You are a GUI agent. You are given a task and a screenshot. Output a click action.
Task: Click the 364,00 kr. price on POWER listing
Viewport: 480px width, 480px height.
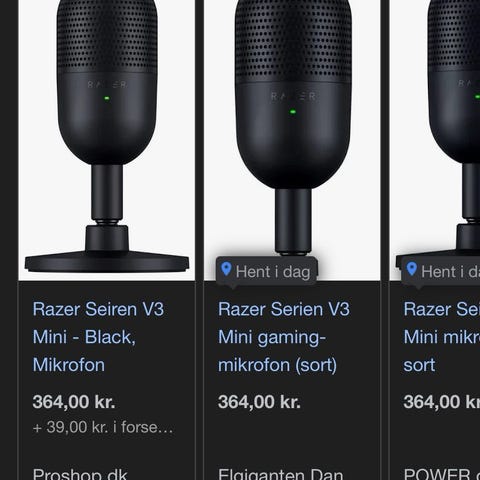[x=442, y=402]
